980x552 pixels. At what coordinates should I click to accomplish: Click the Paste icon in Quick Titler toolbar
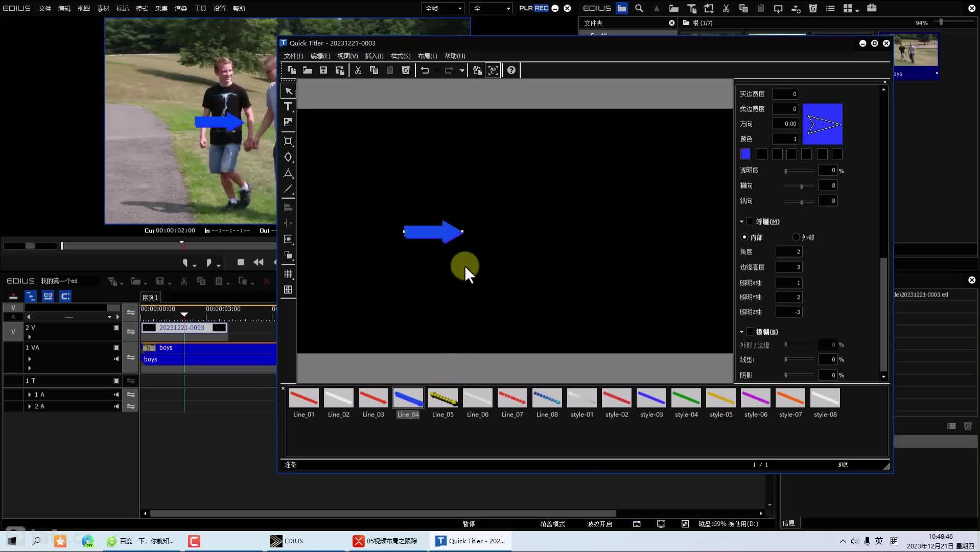tap(390, 70)
